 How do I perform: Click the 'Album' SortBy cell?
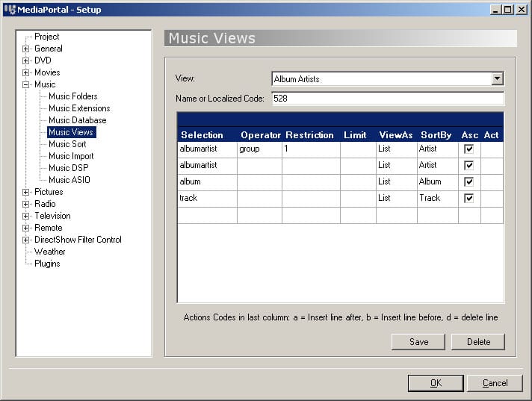point(438,182)
